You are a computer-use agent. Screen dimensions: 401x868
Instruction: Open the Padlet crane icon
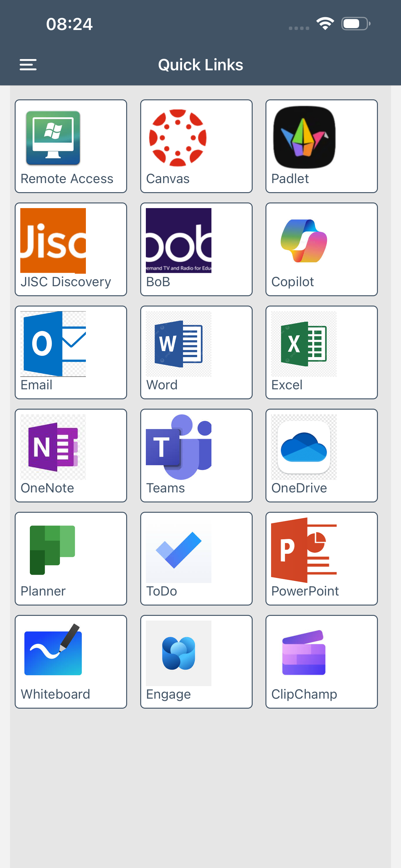[x=304, y=137]
